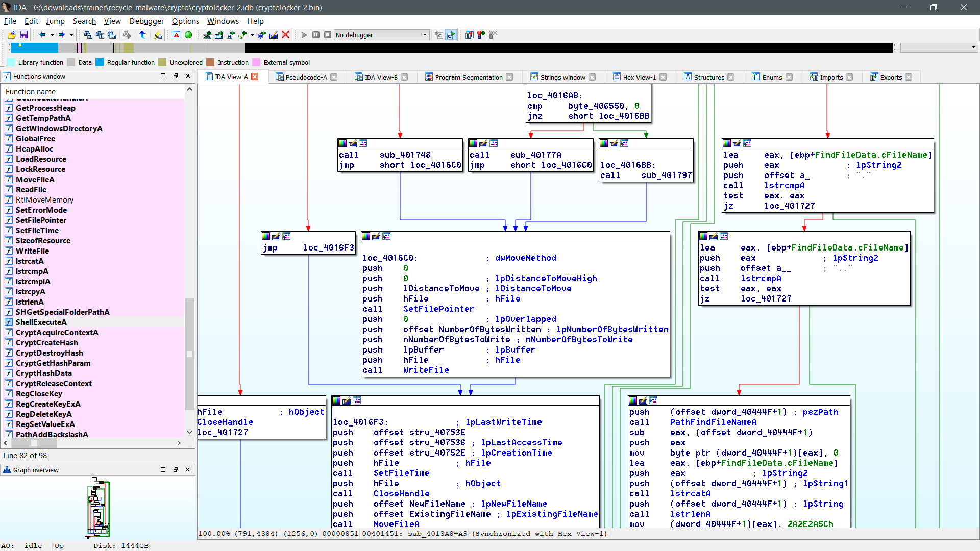Select ShellExecuteA in the function list
Image resolution: width=980 pixels, height=551 pixels.
click(41, 322)
